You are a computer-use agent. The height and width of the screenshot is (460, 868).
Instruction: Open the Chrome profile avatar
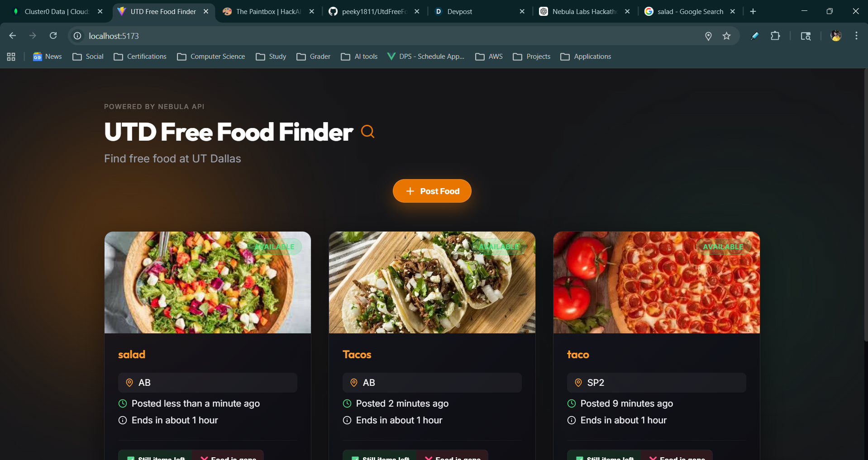click(836, 36)
